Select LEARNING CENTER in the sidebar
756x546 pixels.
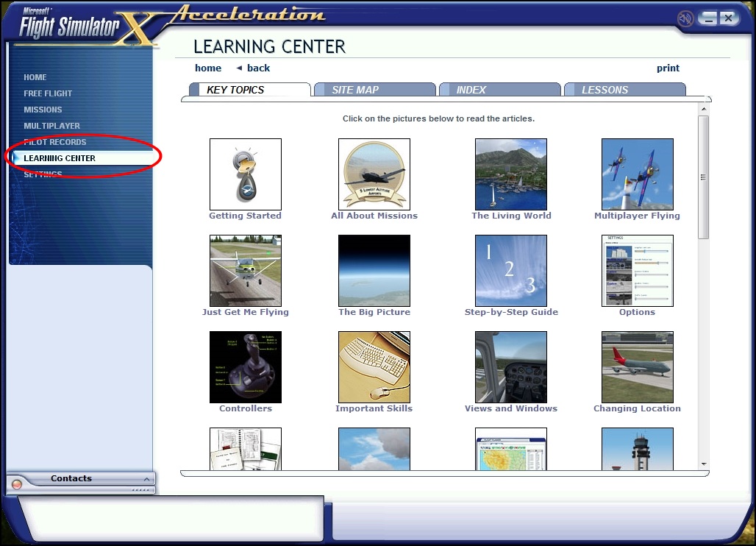[83, 158]
